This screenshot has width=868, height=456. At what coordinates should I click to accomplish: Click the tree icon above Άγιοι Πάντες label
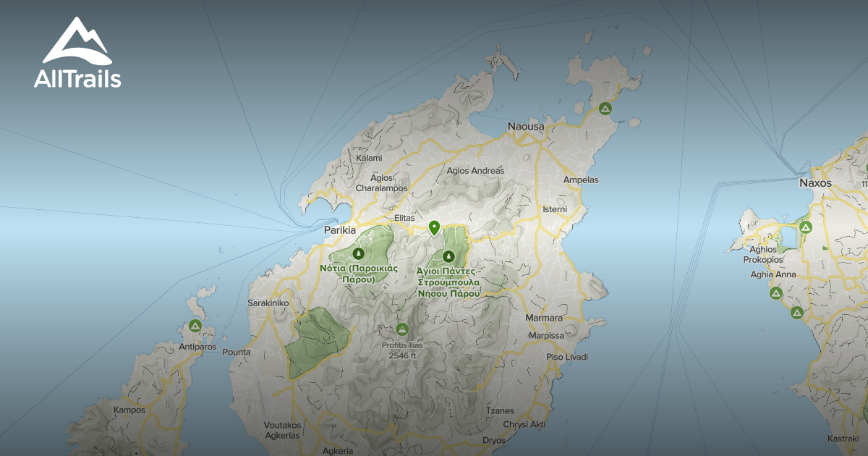pos(448,256)
